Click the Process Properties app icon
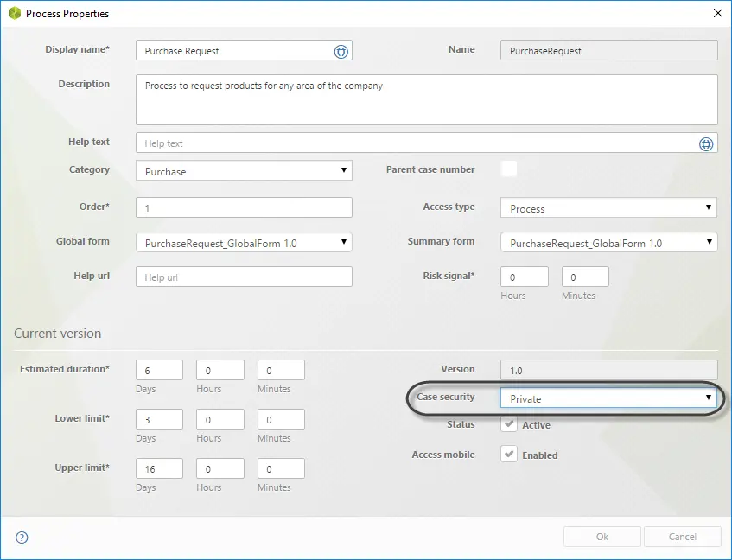 click(x=15, y=13)
